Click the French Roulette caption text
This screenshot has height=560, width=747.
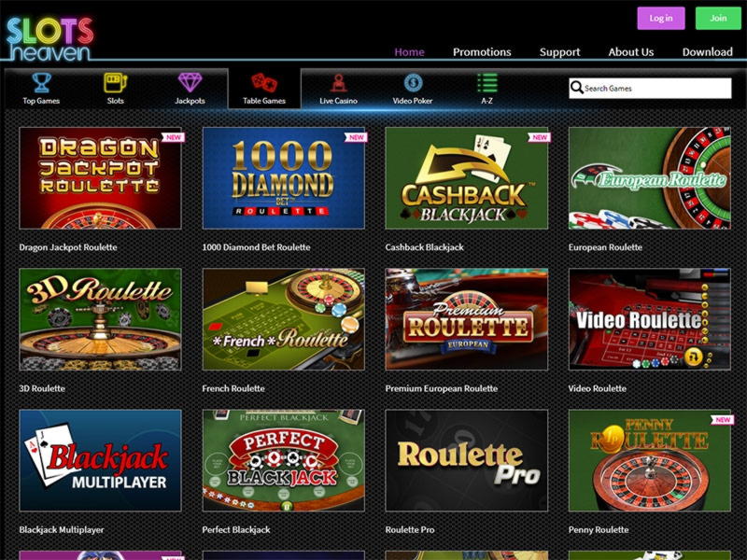[x=233, y=388]
